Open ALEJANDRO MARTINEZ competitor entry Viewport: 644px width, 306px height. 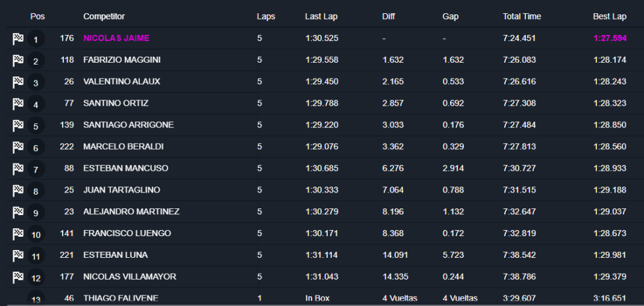[x=131, y=212]
